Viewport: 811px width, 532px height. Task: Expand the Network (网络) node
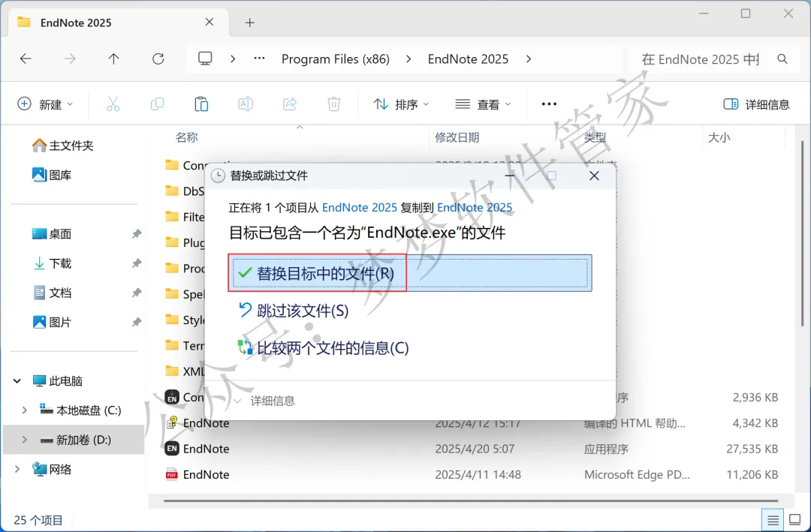tap(17, 470)
